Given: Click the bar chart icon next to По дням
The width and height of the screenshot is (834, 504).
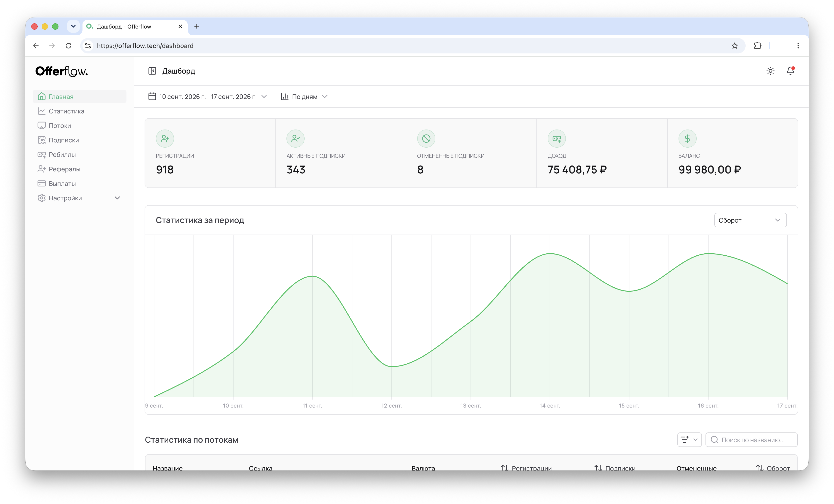Looking at the screenshot, I should click(x=285, y=96).
